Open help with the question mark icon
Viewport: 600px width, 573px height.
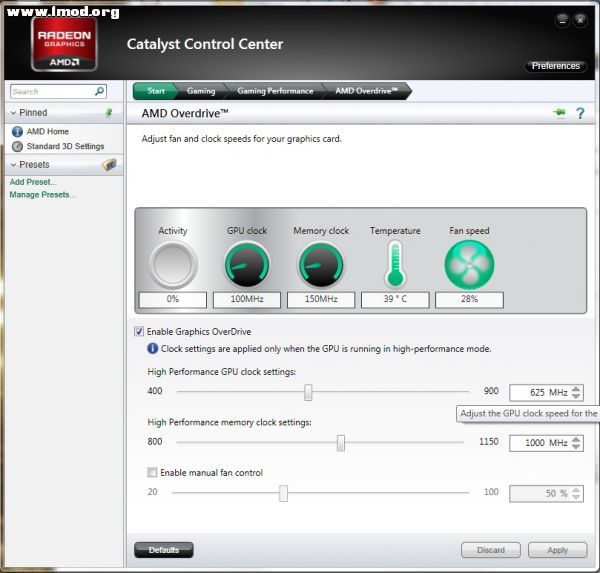tap(579, 114)
